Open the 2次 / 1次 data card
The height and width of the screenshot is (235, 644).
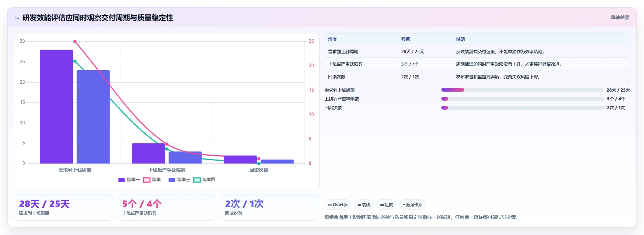pyautogui.click(x=269, y=207)
